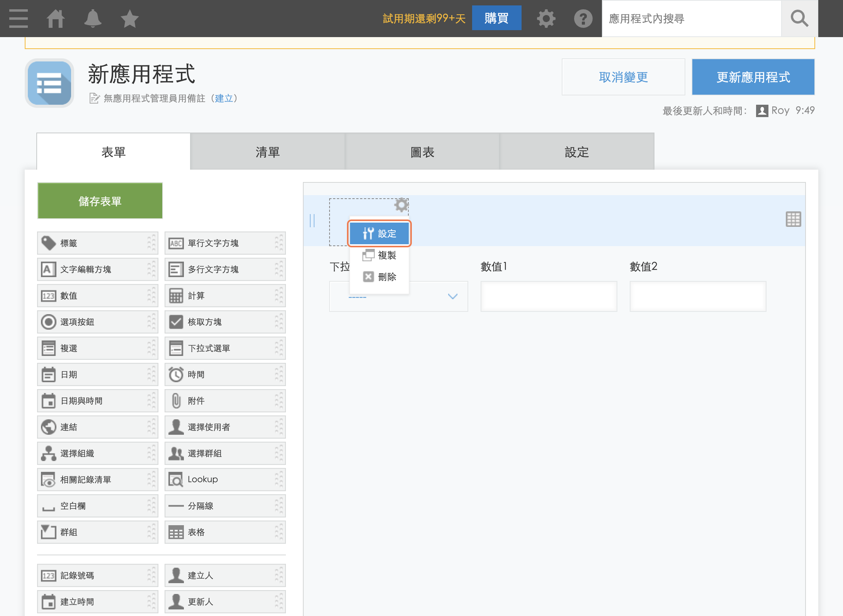Open the notifications bell
843x616 pixels.
(93, 19)
